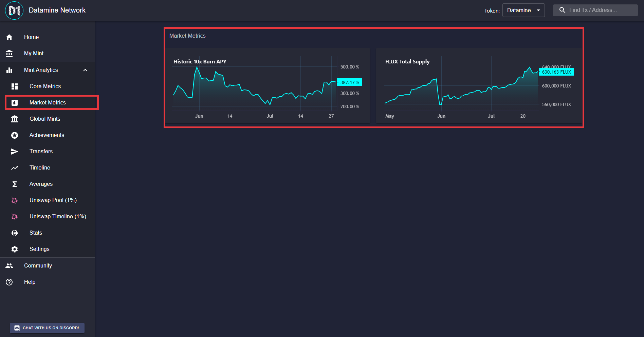Click the Mint Analytics bar chart icon
The height and width of the screenshot is (337, 644).
(x=9, y=70)
